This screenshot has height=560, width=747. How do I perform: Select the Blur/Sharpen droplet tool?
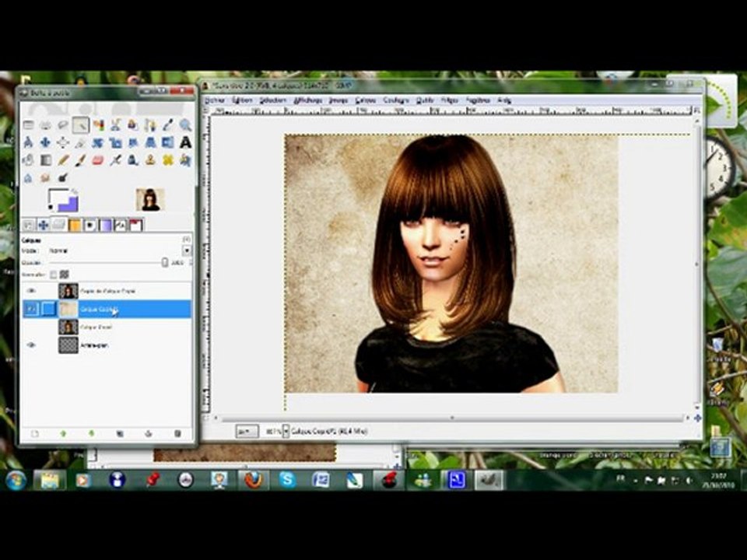(x=28, y=177)
